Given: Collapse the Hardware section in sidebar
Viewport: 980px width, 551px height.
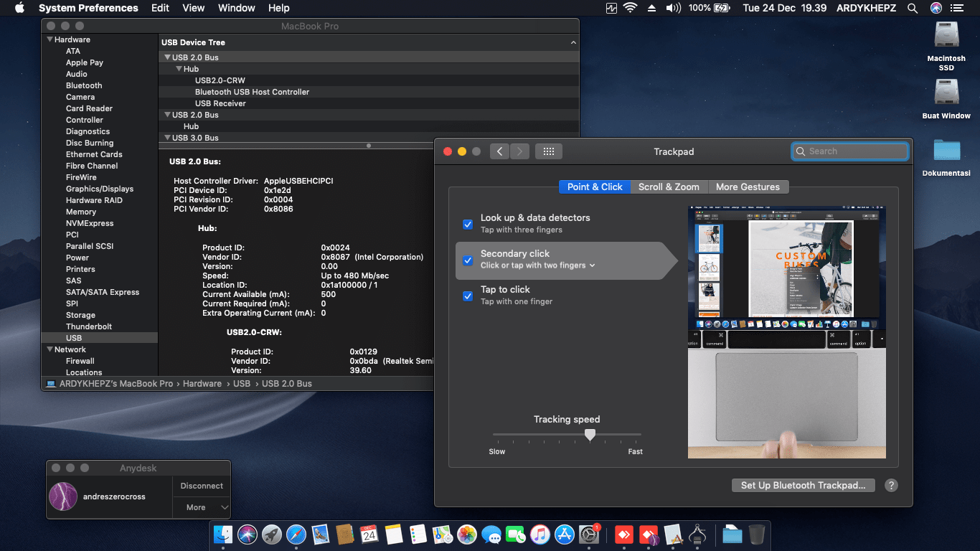Looking at the screenshot, I should pos(50,39).
